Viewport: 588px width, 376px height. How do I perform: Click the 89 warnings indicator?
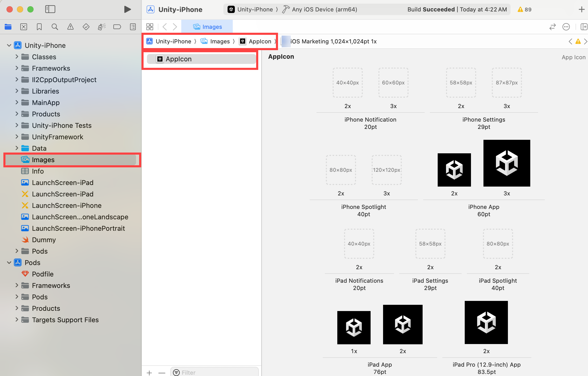point(525,10)
